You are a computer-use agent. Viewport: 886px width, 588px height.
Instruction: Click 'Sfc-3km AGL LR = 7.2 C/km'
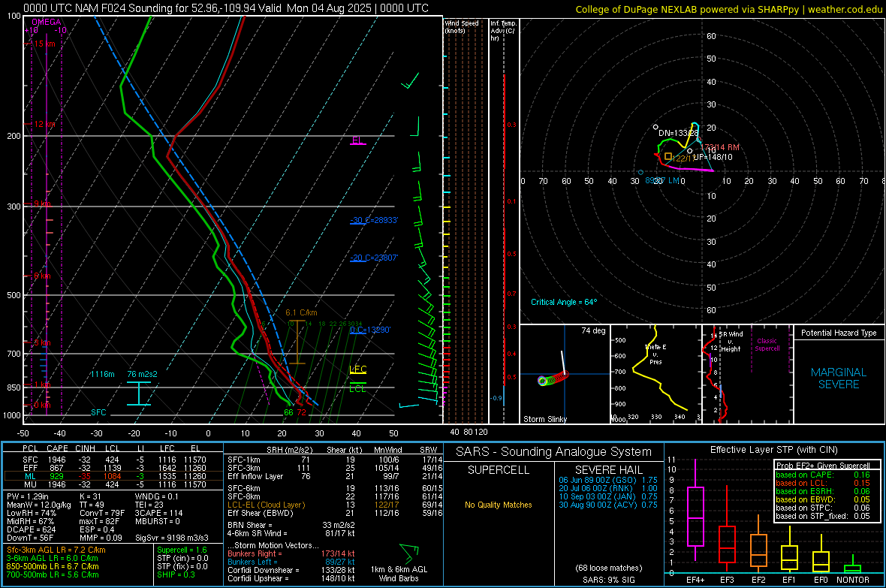56,550
